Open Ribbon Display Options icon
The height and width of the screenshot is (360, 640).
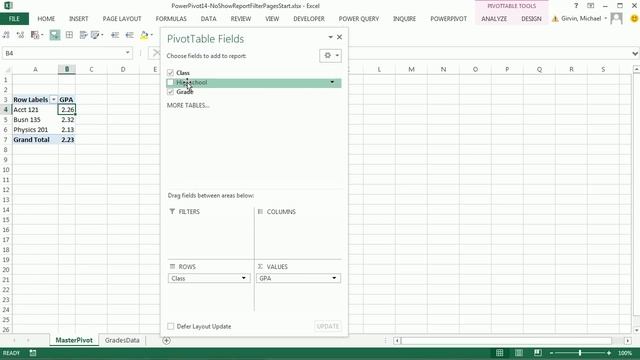(591, 6)
